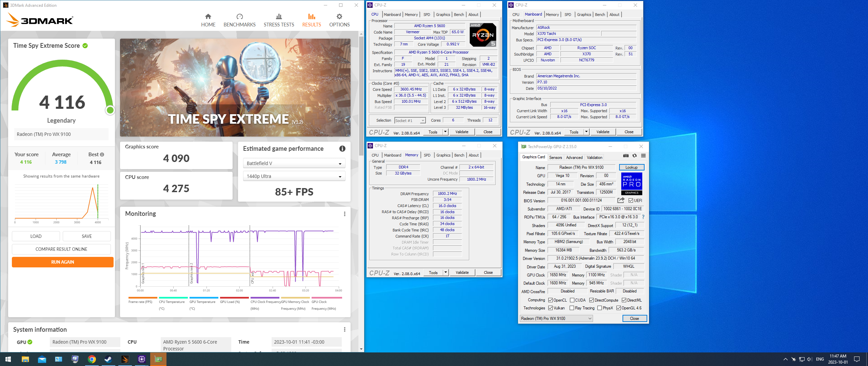868x366 pixels.
Task: Click the green check beside GPU in System information
Action: click(30, 342)
